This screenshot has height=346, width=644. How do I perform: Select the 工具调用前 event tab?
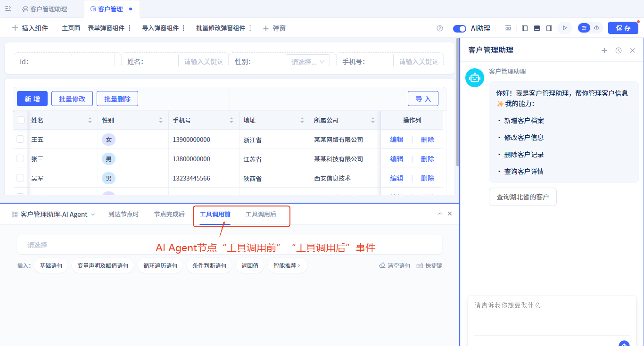(215, 214)
